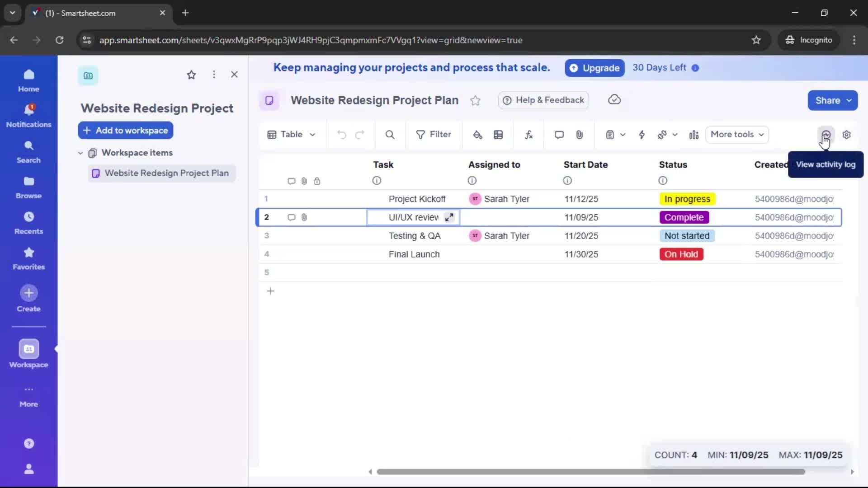
Task: Insert a chart using the bar chart icon
Action: tap(694, 135)
